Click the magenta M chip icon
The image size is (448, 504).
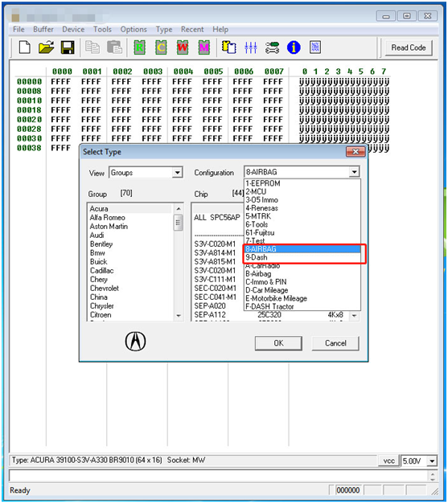coord(204,47)
